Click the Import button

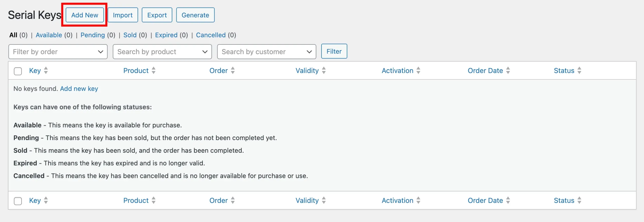[x=123, y=15]
